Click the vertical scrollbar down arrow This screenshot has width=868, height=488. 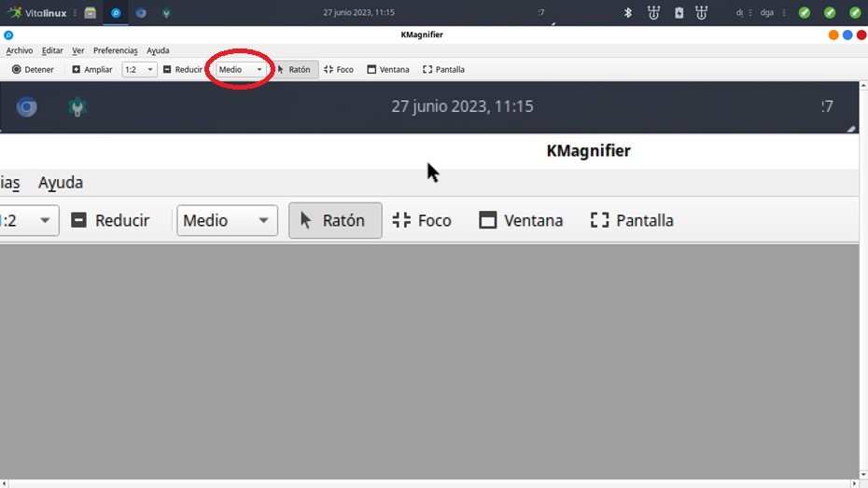pyautogui.click(x=863, y=475)
